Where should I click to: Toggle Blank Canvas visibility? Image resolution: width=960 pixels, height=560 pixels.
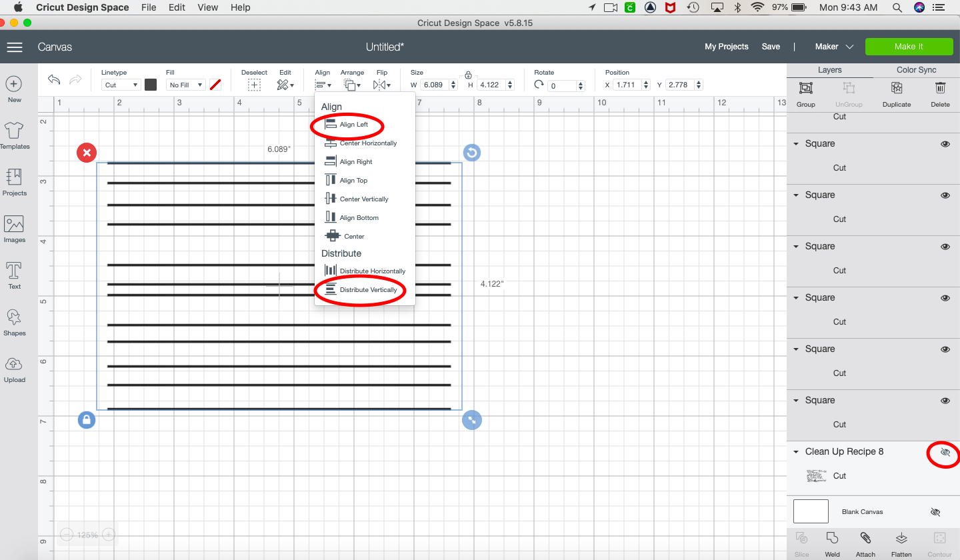935,512
